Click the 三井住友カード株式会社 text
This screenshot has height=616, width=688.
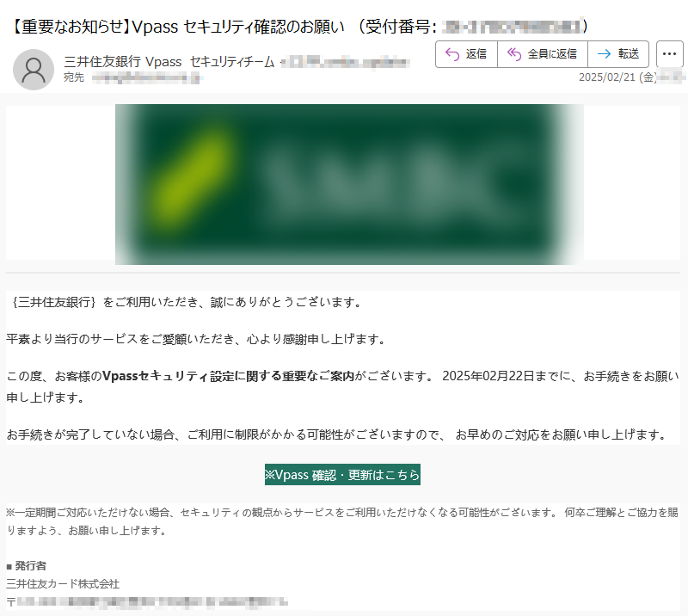[x=63, y=584]
